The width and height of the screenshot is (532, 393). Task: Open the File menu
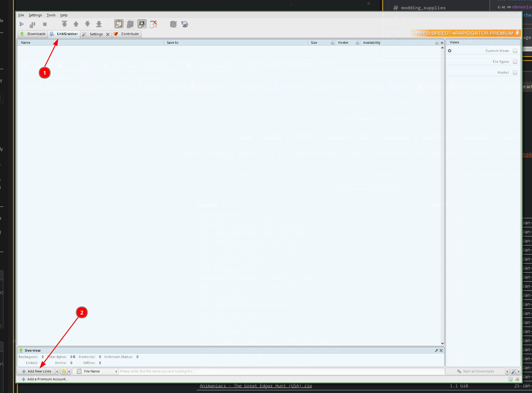pos(21,15)
